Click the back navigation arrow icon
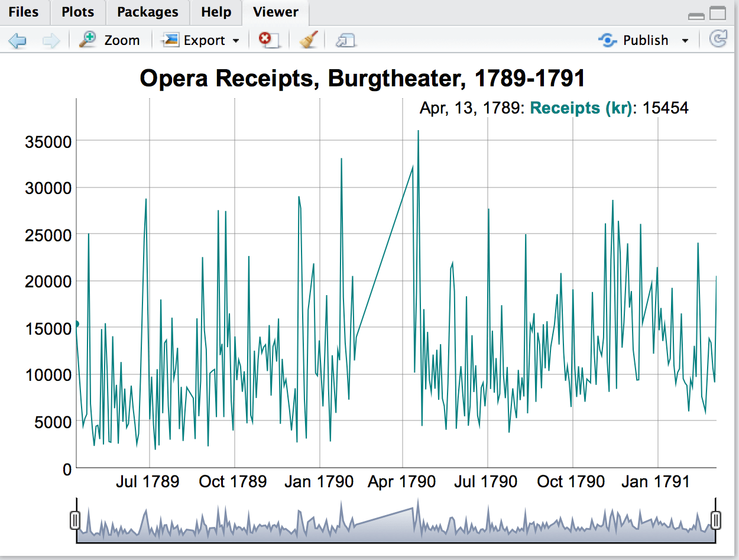739x560 pixels. point(18,40)
